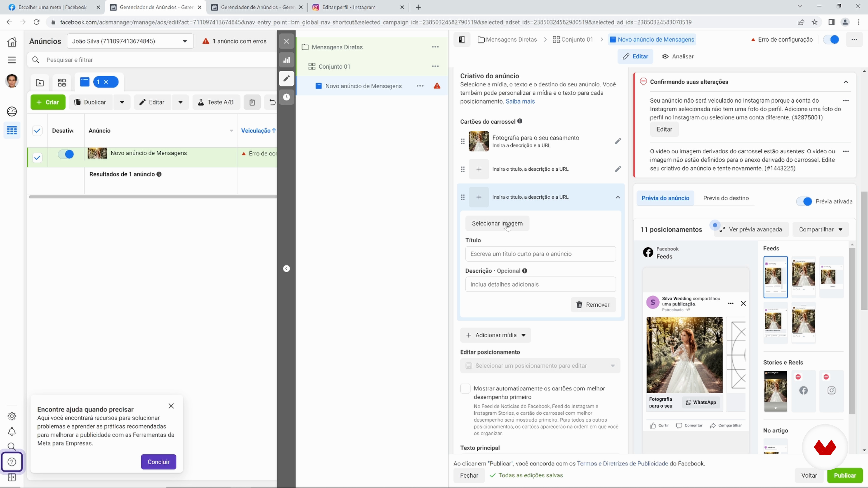The image size is (868, 488).
Task: Switch to the Editar tab
Action: tap(635, 56)
